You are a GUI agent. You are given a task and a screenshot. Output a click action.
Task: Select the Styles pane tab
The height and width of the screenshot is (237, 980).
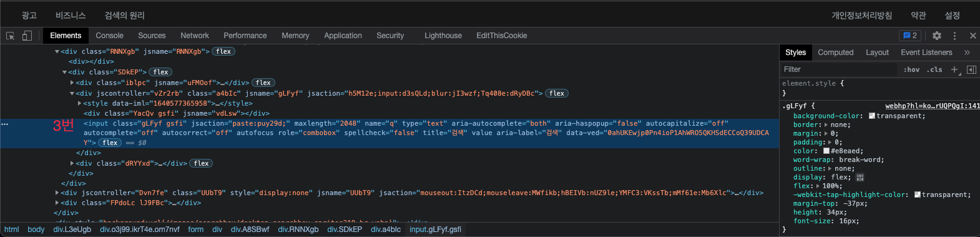click(x=795, y=53)
